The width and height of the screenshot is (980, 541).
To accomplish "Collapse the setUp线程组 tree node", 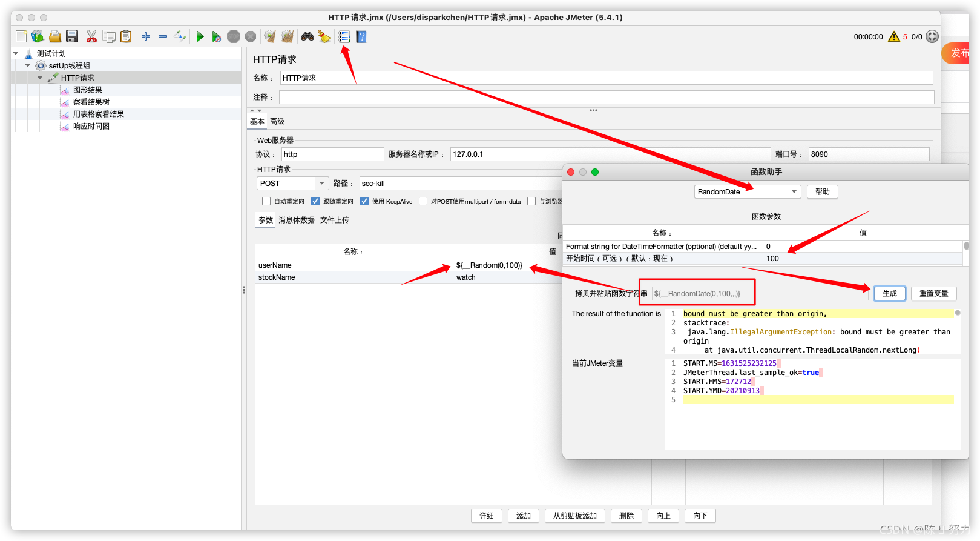I will [28, 65].
